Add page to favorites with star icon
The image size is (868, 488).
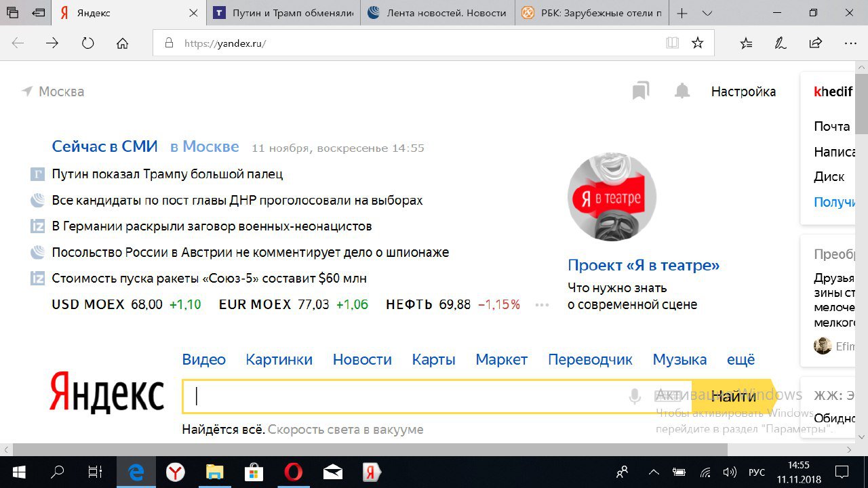point(697,43)
